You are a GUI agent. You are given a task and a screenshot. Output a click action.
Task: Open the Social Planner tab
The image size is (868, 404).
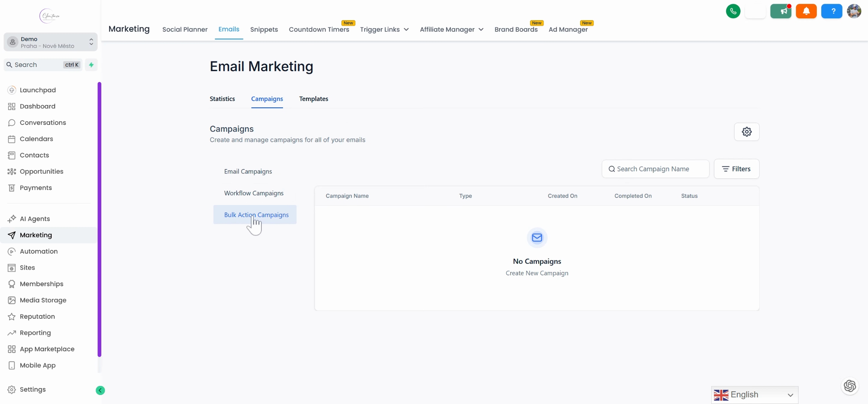click(x=185, y=29)
